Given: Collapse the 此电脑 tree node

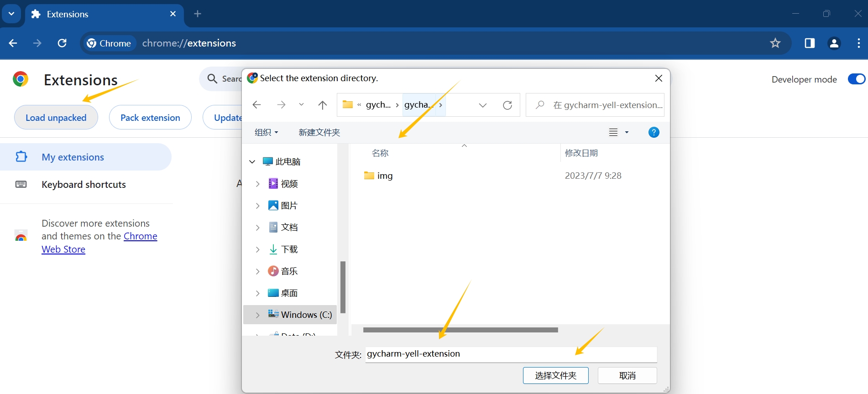Looking at the screenshot, I should pos(252,162).
